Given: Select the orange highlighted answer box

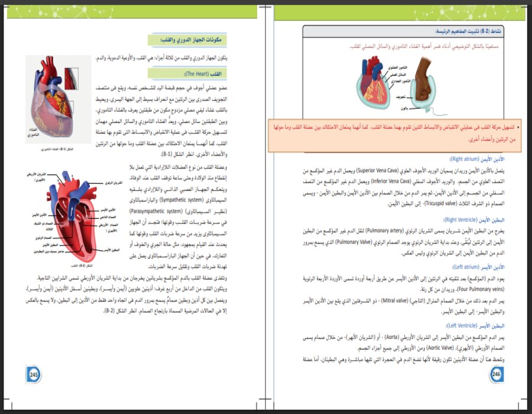Looking at the screenshot, I should (x=402, y=135).
